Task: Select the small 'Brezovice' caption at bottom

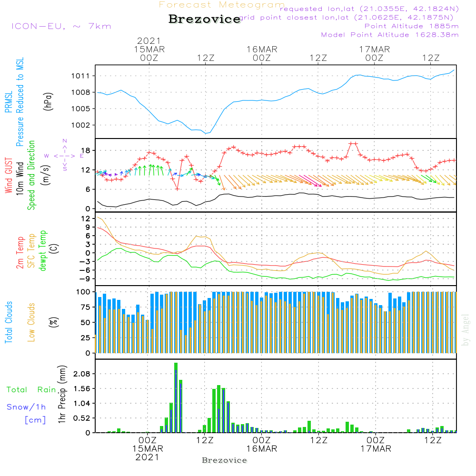Action: tap(224, 460)
